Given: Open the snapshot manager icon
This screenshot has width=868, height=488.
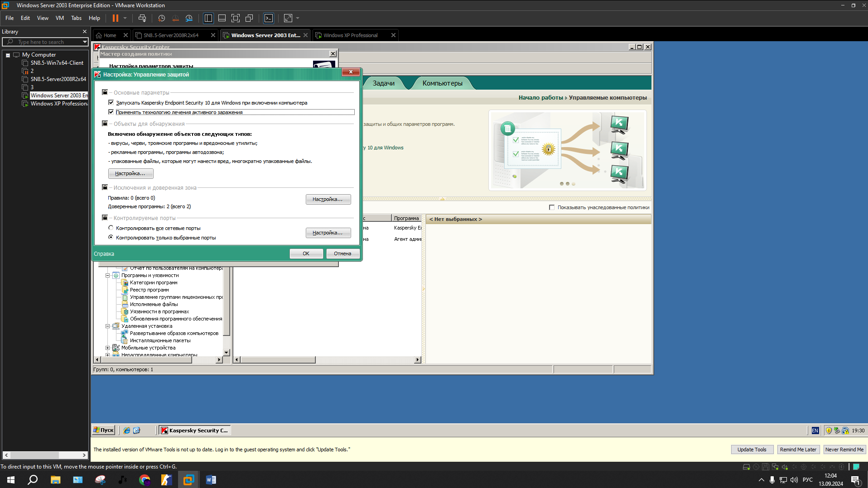Looking at the screenshot, I should pos(189,18).
